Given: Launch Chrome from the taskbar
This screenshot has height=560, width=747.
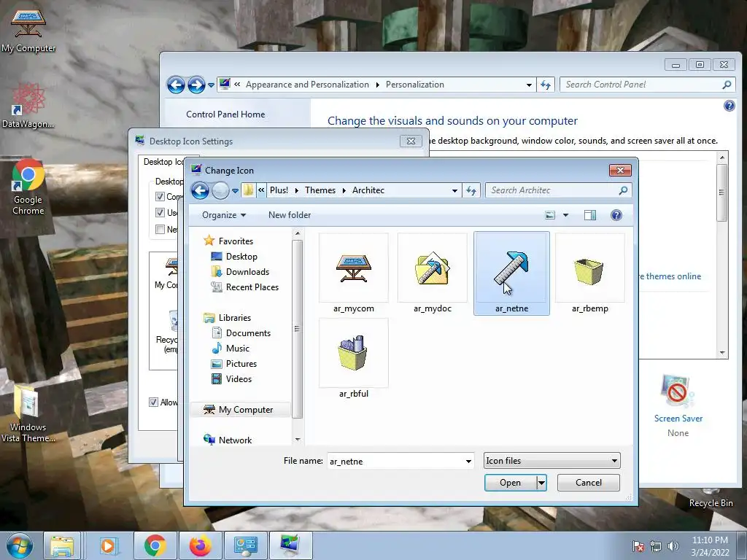Looking at the screenshot, I should click(x=155, y=545).
